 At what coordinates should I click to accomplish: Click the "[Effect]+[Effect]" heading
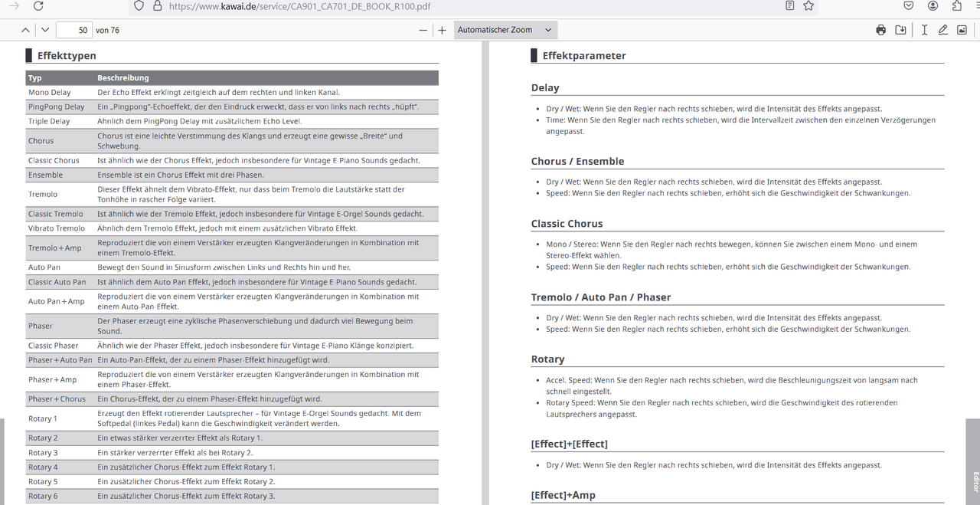tap(570, 444)
